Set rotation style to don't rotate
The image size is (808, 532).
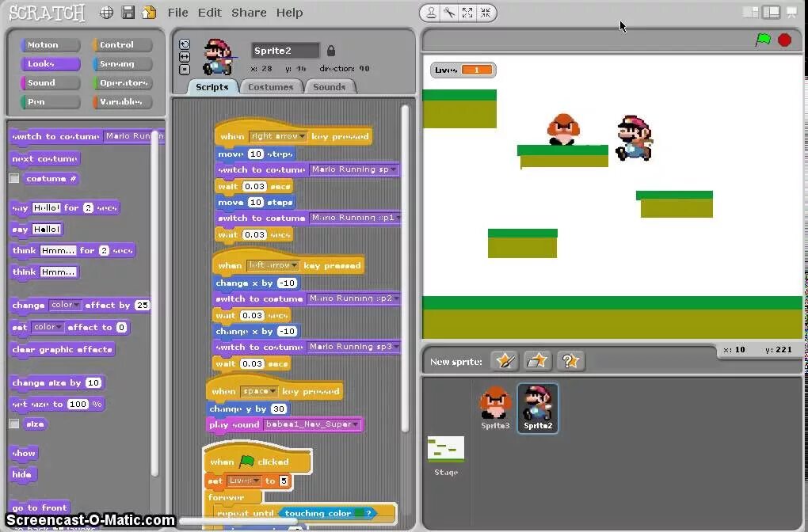tap(185, 69)
